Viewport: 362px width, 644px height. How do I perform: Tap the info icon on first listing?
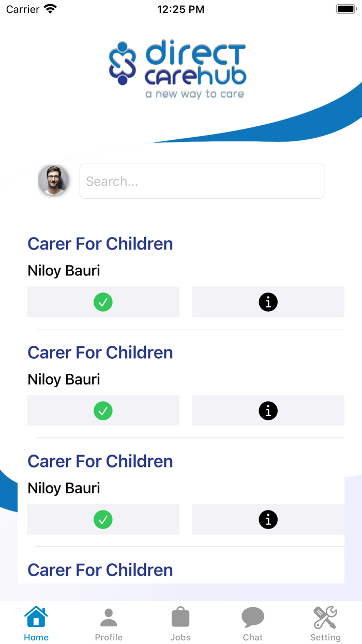point(268,302)
